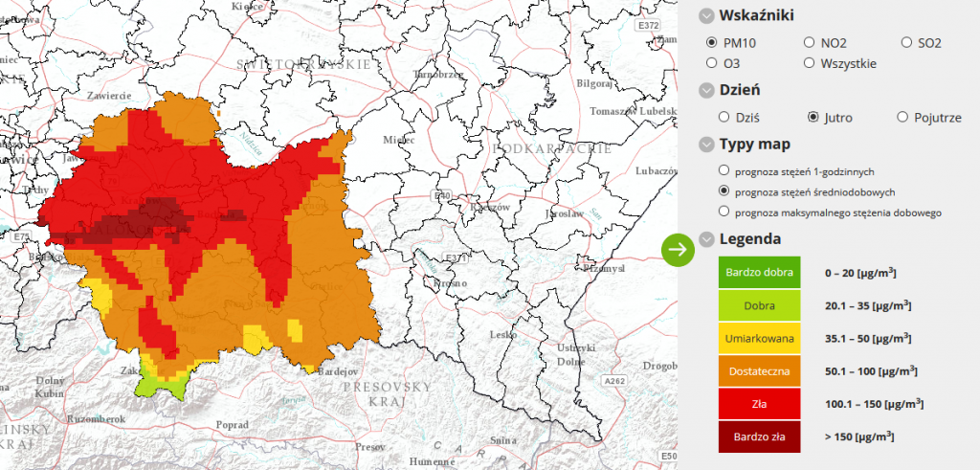Click the Dobra light green legend swatch
This screenshot has height=470, width=980.
(759, 305)
